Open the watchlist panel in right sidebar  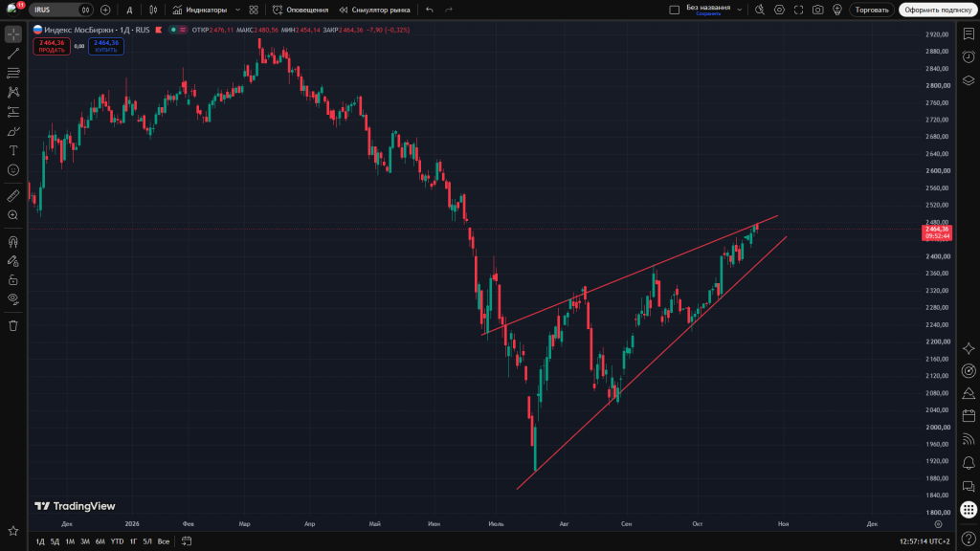point(969,34)
